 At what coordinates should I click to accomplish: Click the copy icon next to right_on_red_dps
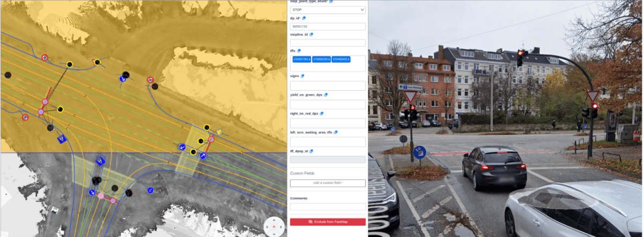(321, 114)
